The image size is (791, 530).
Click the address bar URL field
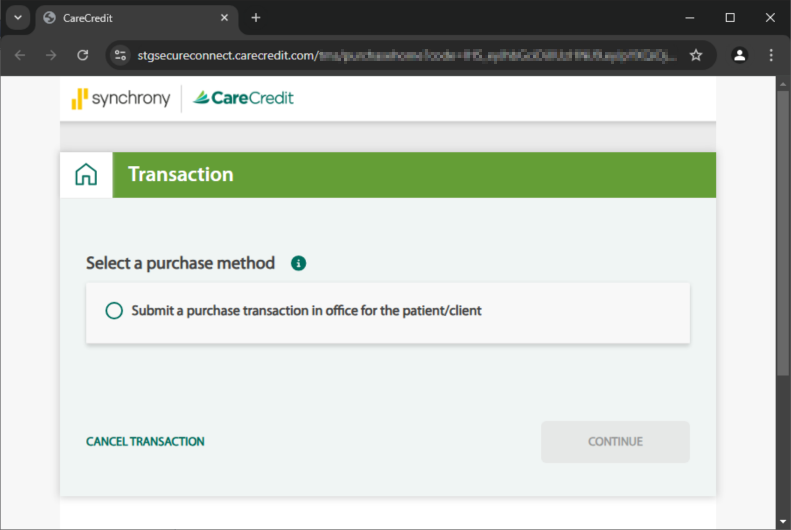pos(406,55)
